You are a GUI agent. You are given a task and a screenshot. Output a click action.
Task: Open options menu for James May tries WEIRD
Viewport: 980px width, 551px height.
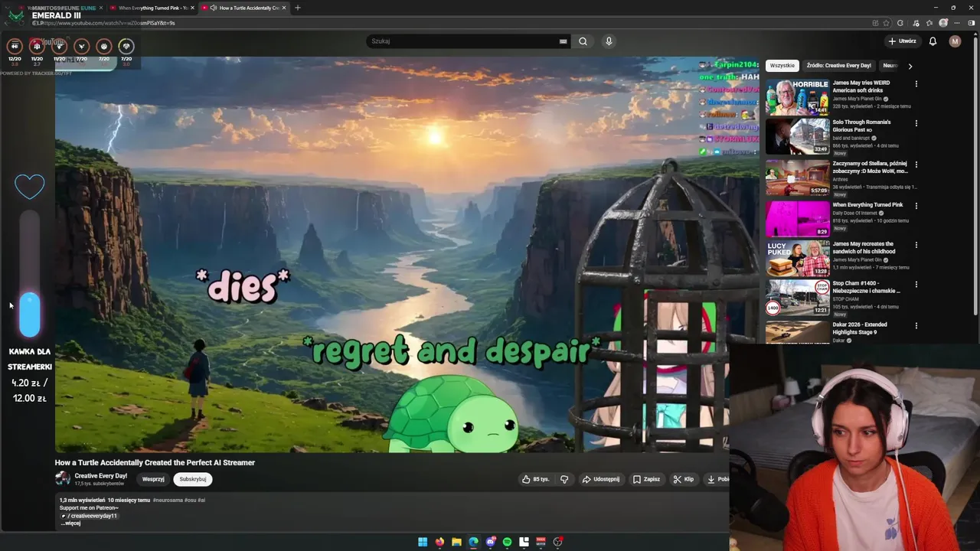[x=916, y=84]
